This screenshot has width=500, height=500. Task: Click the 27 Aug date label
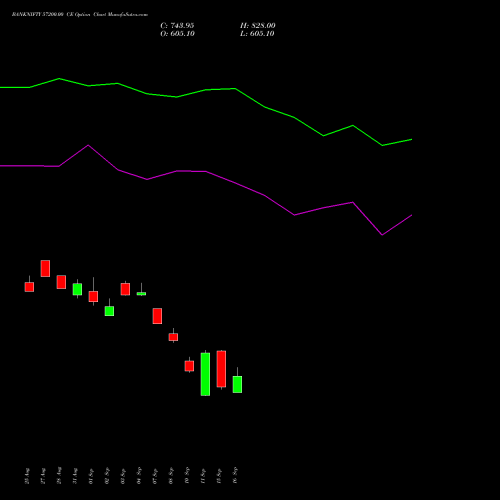pos(43,476)
